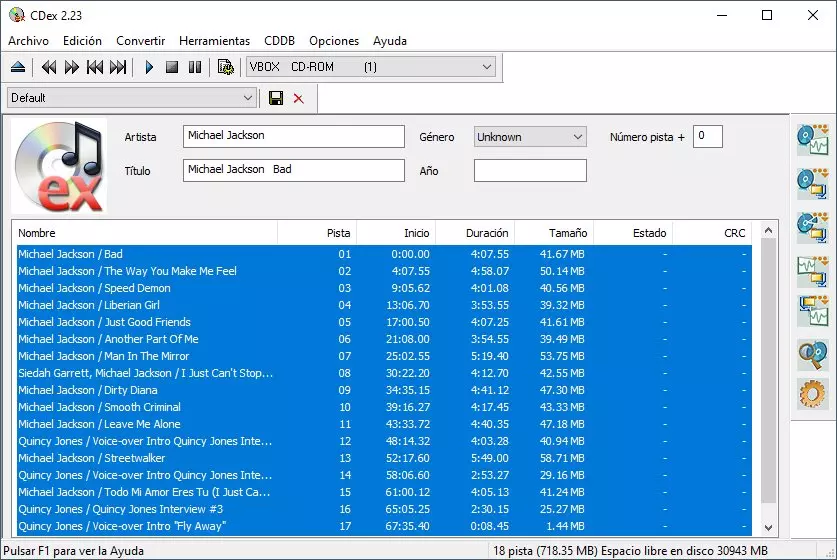Open the Edición menu
This screenshot has height=560, width=837.
click(82, 41)
